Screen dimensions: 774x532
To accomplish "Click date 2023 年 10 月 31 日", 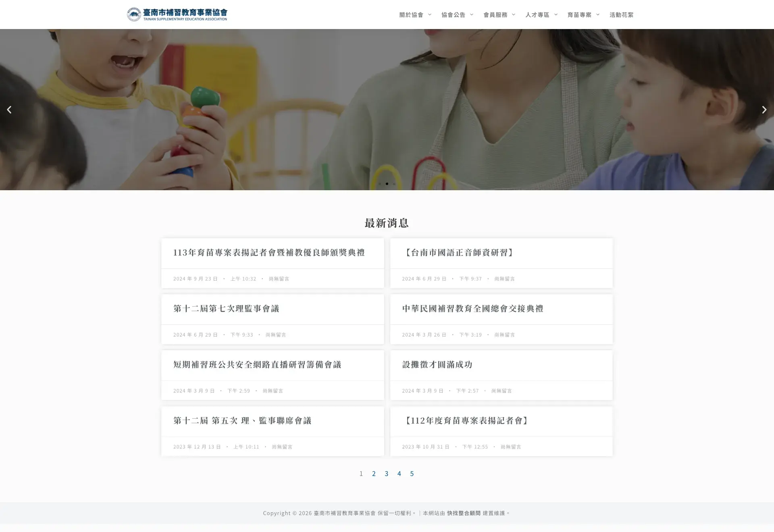I will [x=426, y=447].
